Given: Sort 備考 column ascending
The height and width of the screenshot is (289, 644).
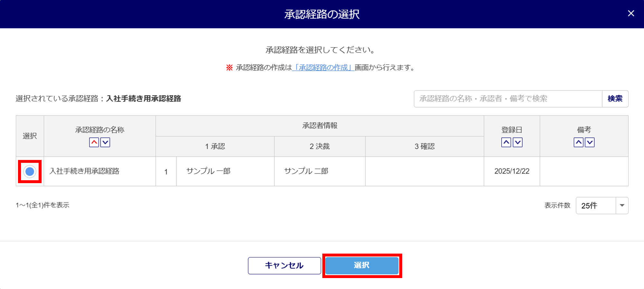Looking at the screenshot, I should coord(578,142).
